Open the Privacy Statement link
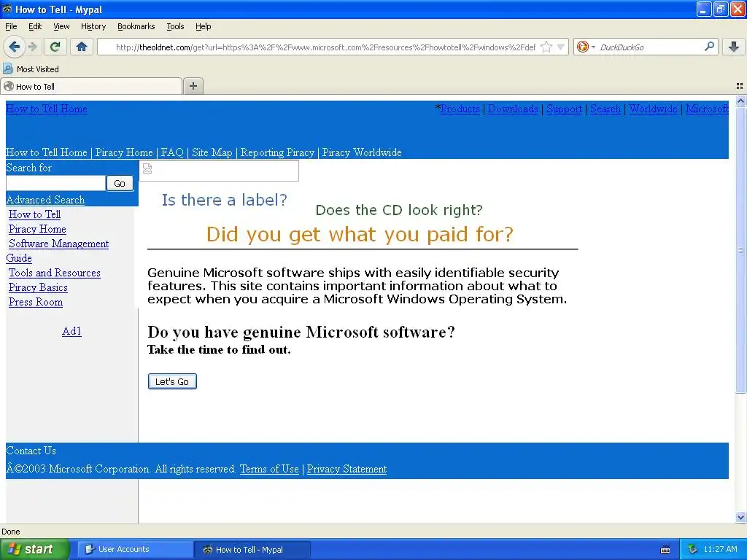The width and height of the screenshot is (747, 560). pos(347,469)
